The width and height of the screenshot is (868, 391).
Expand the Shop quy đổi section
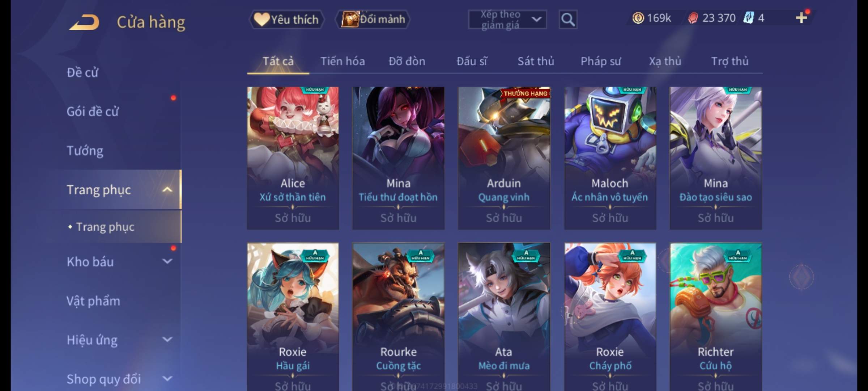pyautogui.click(x=167, y=379)
